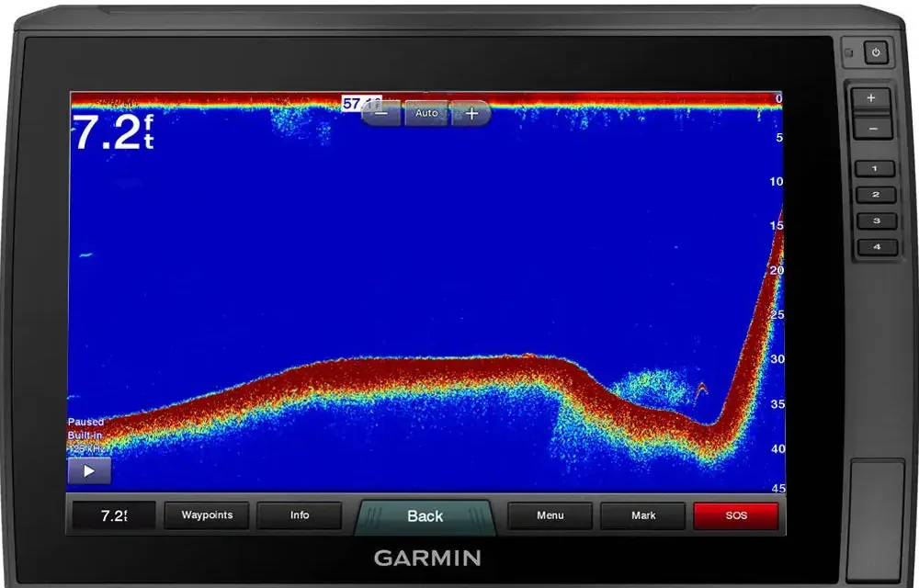Image resolution: width=919 pixels, height=588 pixels.
Task: Tap the Back button
Action: 425,516
